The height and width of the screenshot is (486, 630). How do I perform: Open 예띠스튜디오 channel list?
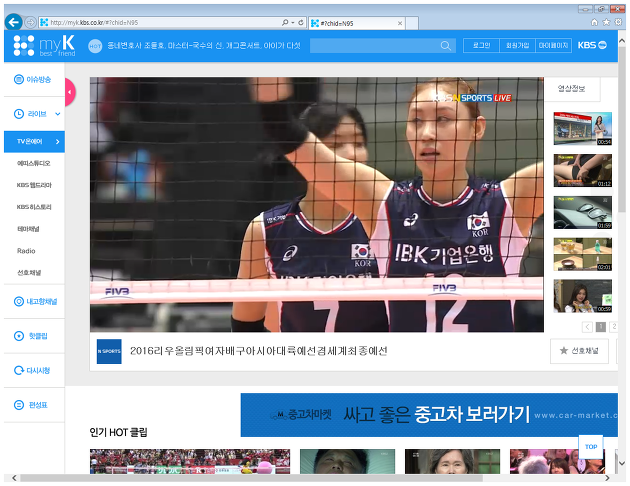pos(34,163)
